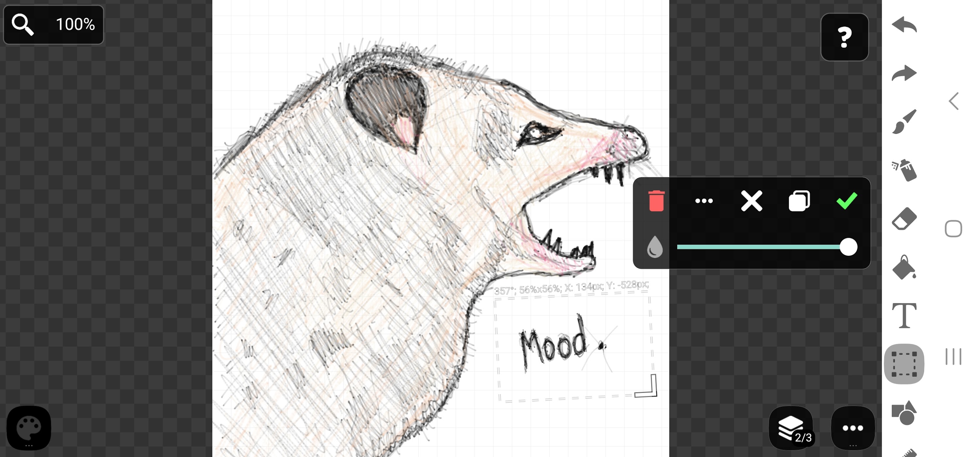Open the color palette picker
980x457 pixels.
[29, 428]
